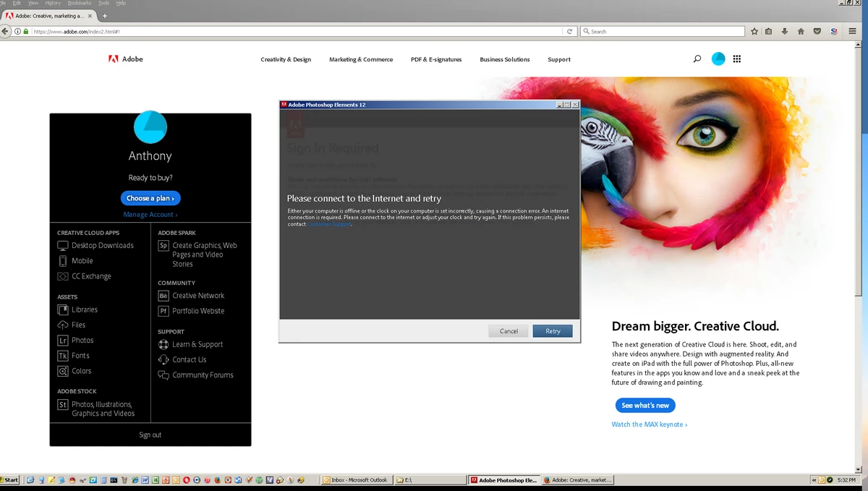Open the Tk Fonts icon
868x491 pixels.
[63, 356]
